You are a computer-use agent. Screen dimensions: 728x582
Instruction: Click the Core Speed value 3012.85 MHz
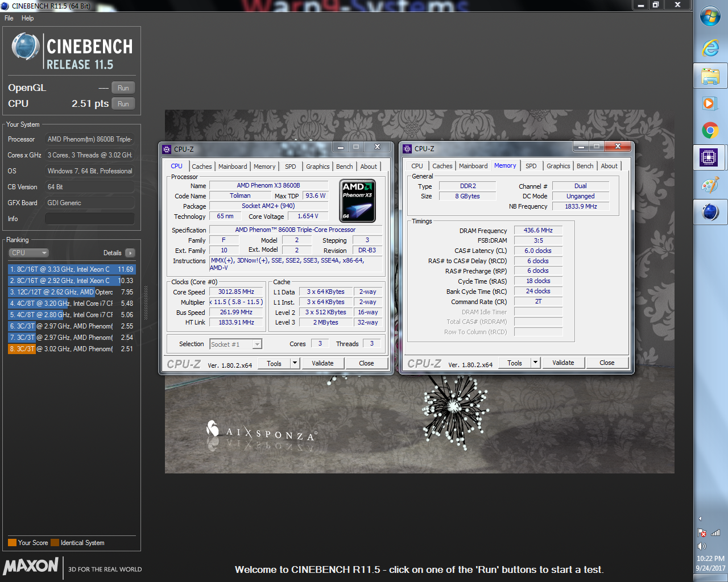click(x=236, y=292)
